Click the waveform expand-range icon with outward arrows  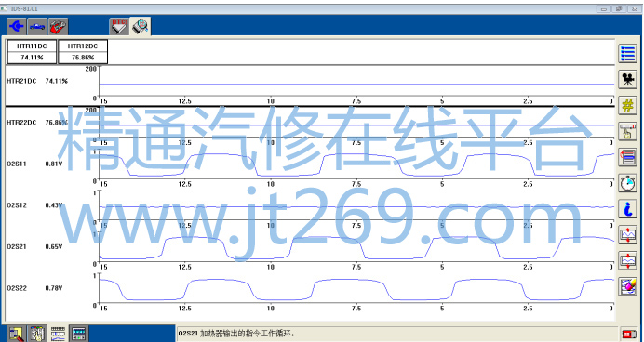point(627,234)
